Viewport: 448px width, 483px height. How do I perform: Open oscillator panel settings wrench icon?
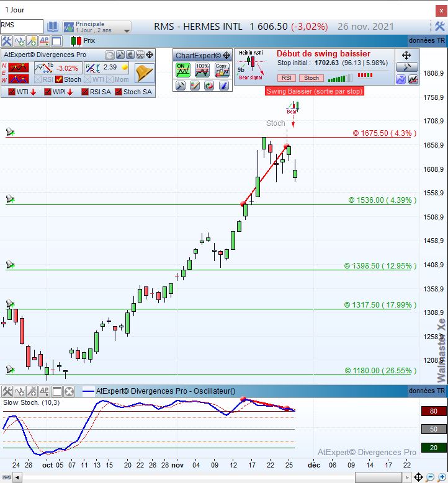(7, 391)
